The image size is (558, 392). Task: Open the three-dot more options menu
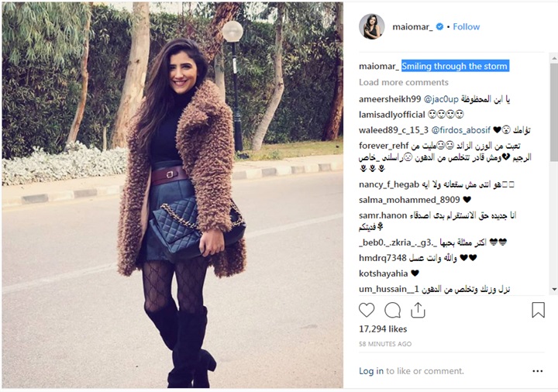pyautogui.click(x=537, y=371)
